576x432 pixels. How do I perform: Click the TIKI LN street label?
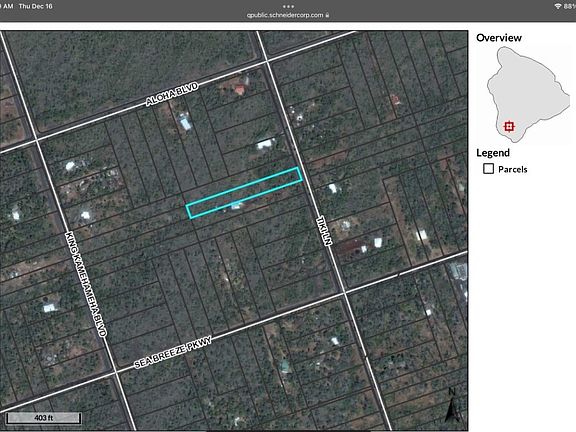click(x=324, y=231)
